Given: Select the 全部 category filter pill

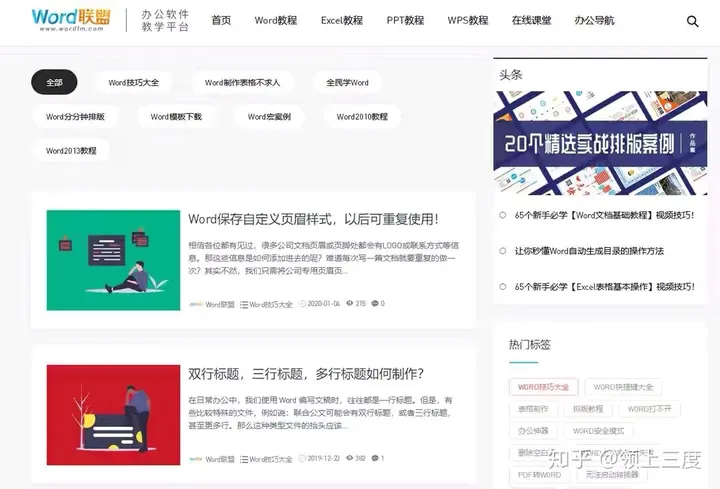Looking at the screenshot, I should pyautogui.click(x=54, y=83).
